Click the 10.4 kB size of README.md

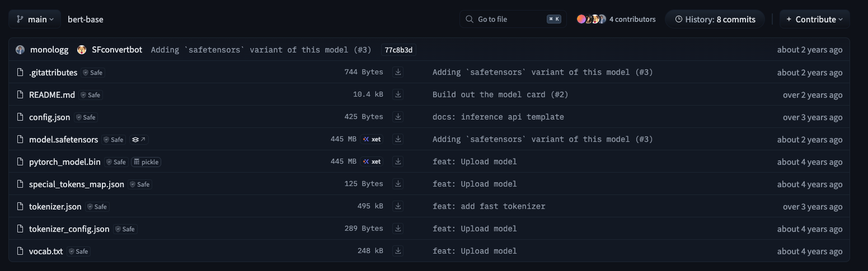point(368,94)
